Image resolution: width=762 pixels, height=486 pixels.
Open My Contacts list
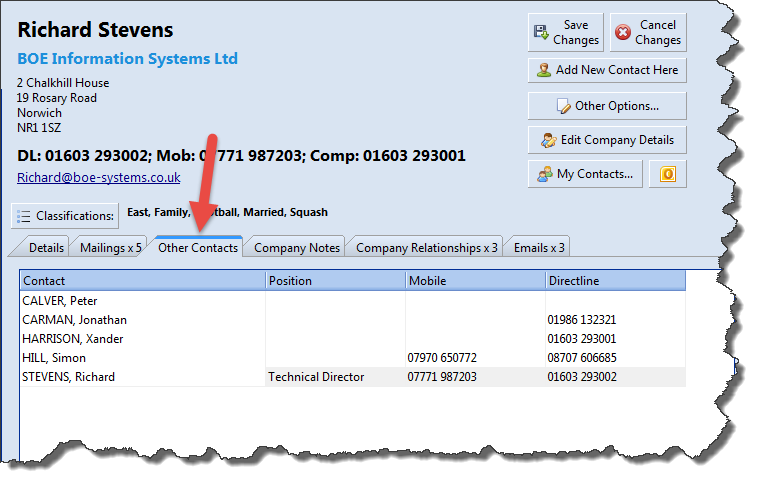tap(585, 174)
